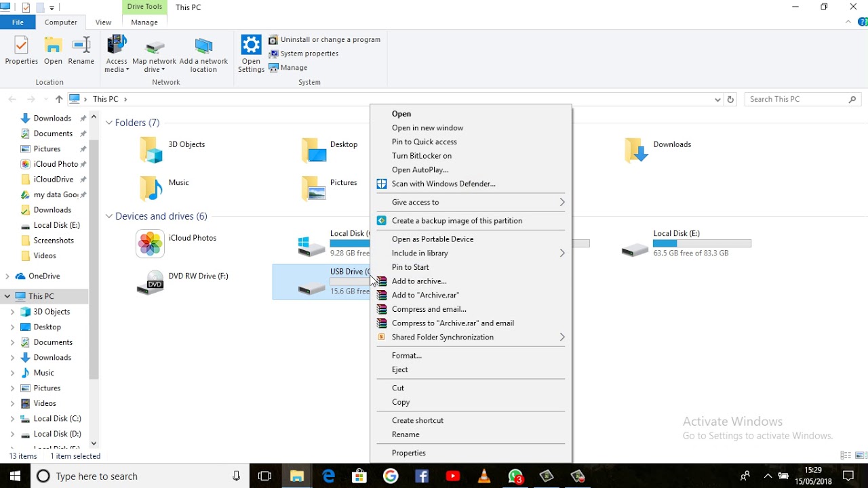The image size is (868, 488).
Task: Open VLC media player from the taskbar
Action: (484, 476)
